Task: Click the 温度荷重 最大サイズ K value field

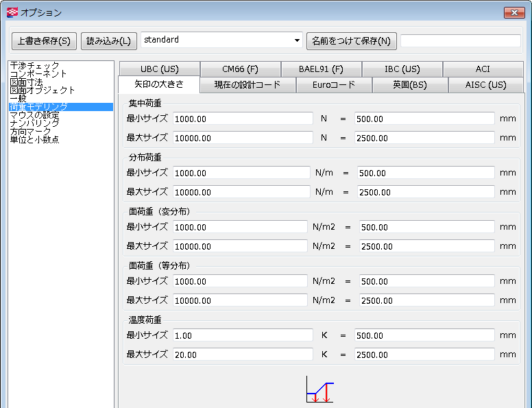Action: pos(243,355)
